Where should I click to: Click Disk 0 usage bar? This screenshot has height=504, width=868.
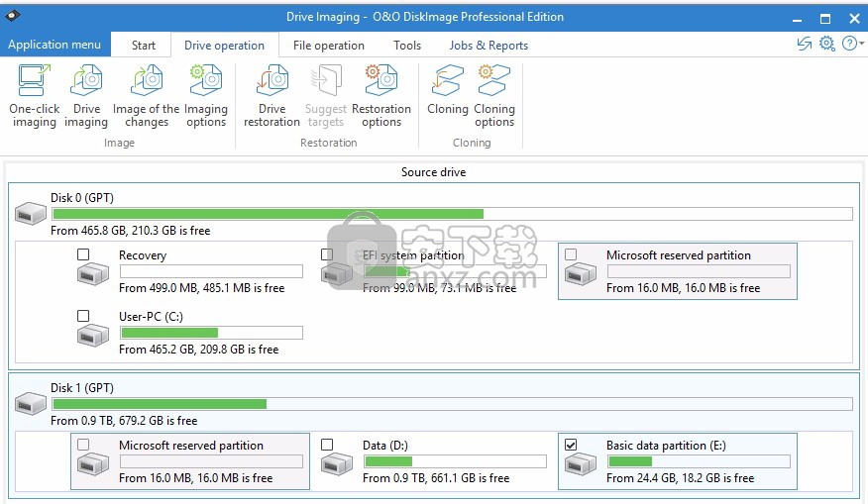click(452, 214)
